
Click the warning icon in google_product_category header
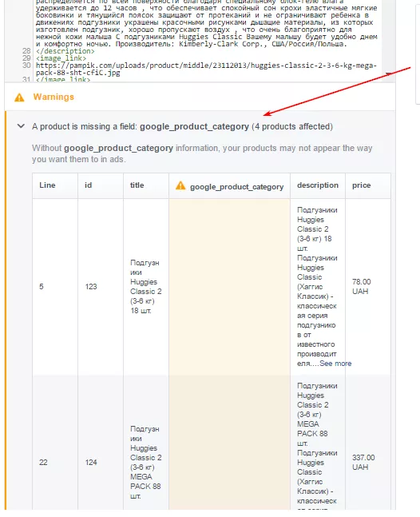[x=180, y=185]
